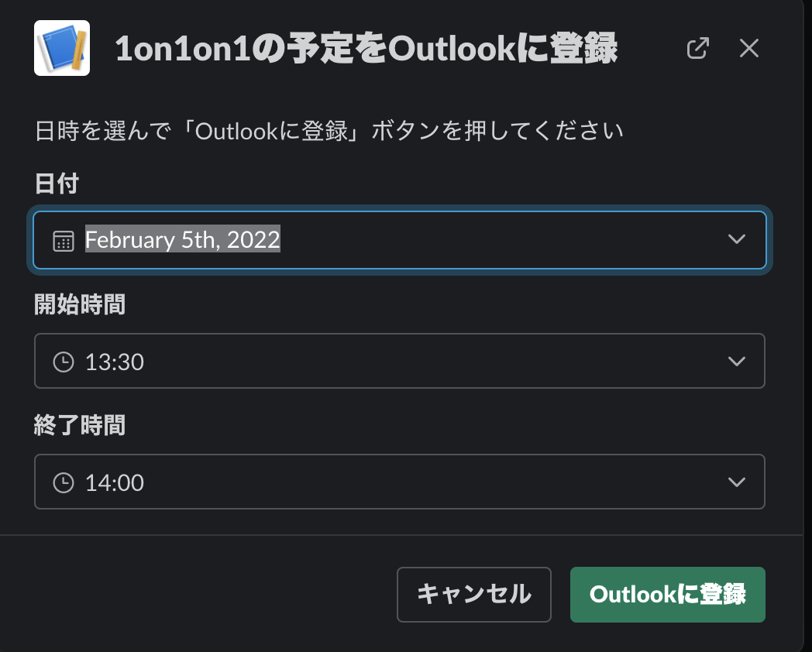Expand the 終了時間 dropdown arrow
The height and width of the screenshot is (652, 812).
coord(737,482)
